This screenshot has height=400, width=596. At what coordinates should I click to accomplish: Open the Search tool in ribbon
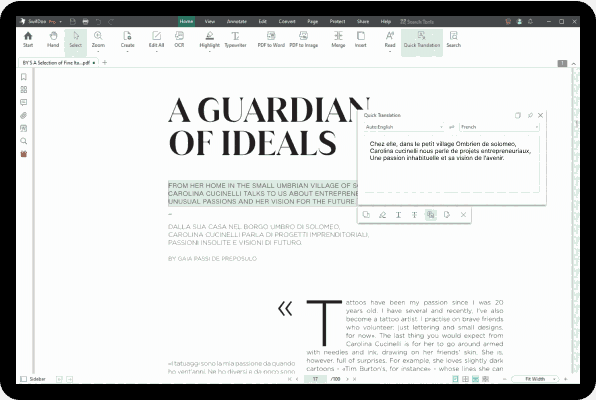click(453, 39)
